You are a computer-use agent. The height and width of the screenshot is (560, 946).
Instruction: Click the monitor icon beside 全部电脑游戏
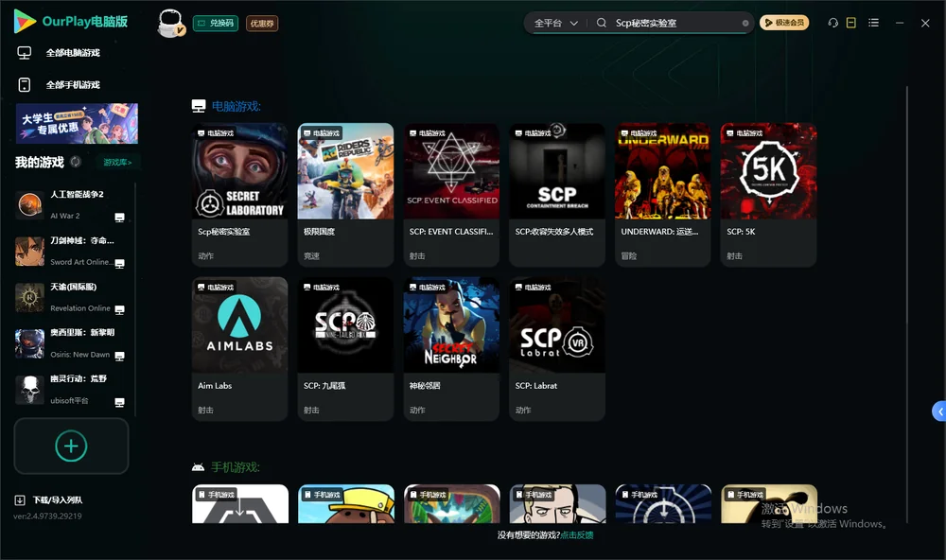25,53
